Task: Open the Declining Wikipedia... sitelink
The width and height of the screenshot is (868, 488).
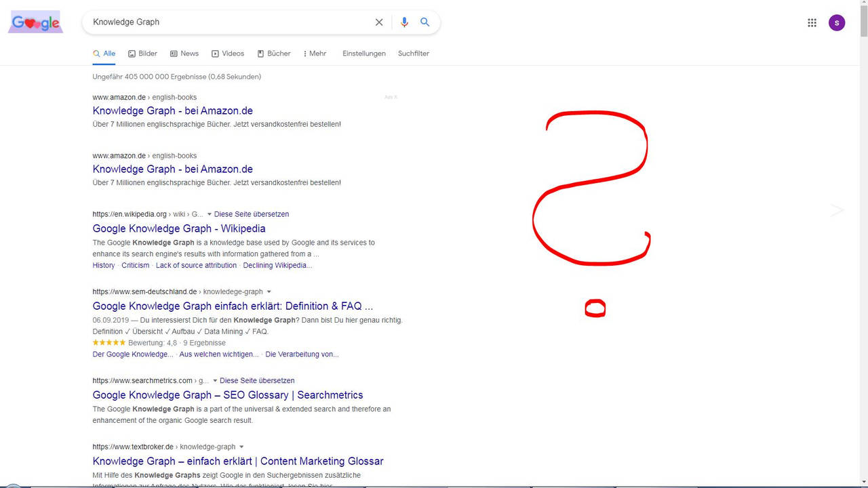Action: point(278,266)
